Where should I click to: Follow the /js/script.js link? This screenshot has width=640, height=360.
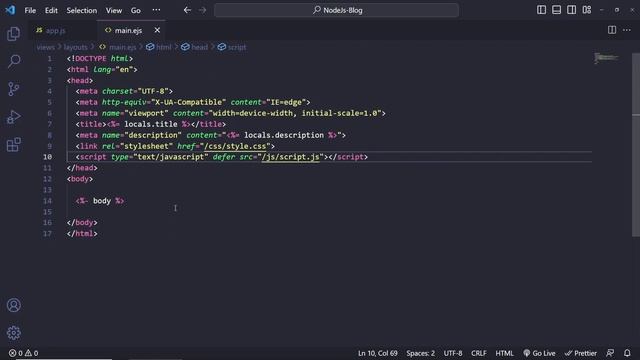291,157
